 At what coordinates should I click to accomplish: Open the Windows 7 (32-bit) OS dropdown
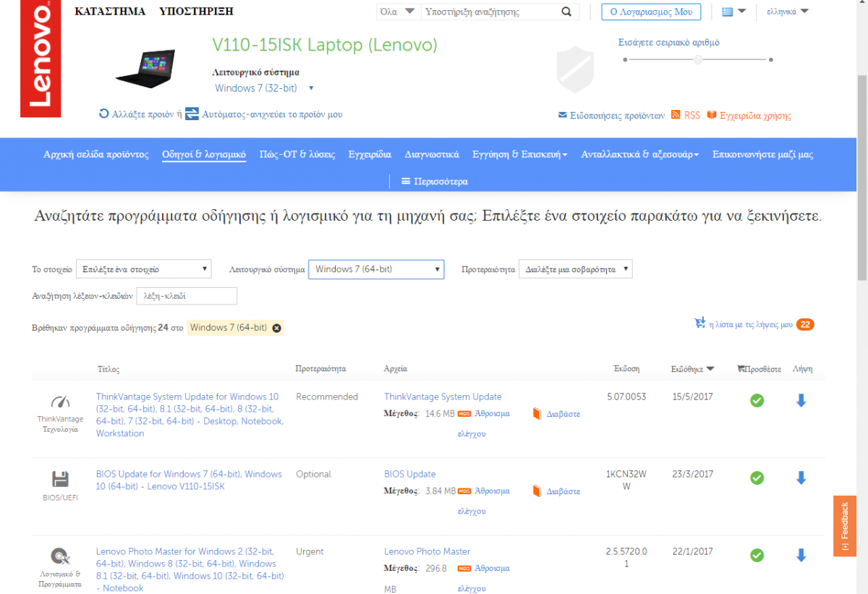tap(264, 88)
